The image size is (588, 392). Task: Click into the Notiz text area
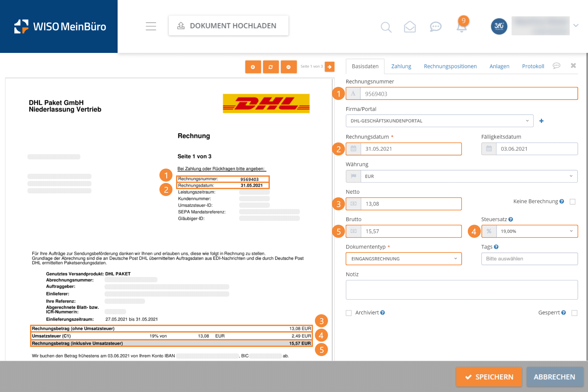coord(462,290)
